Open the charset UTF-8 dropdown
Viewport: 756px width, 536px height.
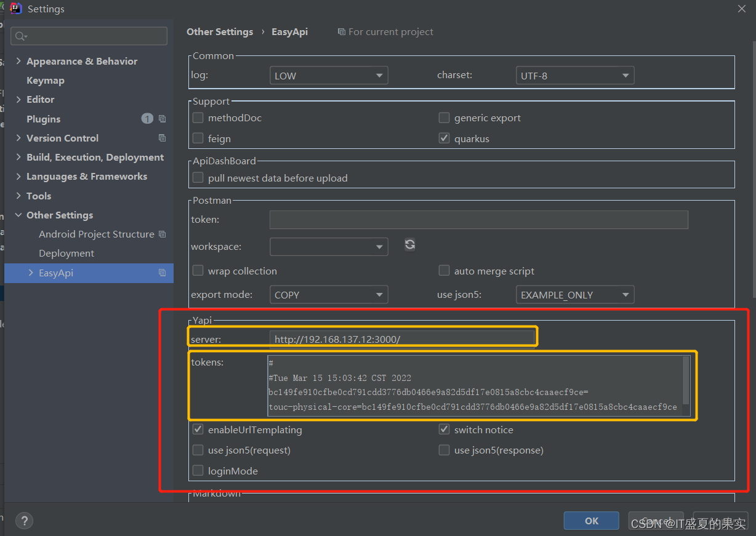[x=575, y=76]
